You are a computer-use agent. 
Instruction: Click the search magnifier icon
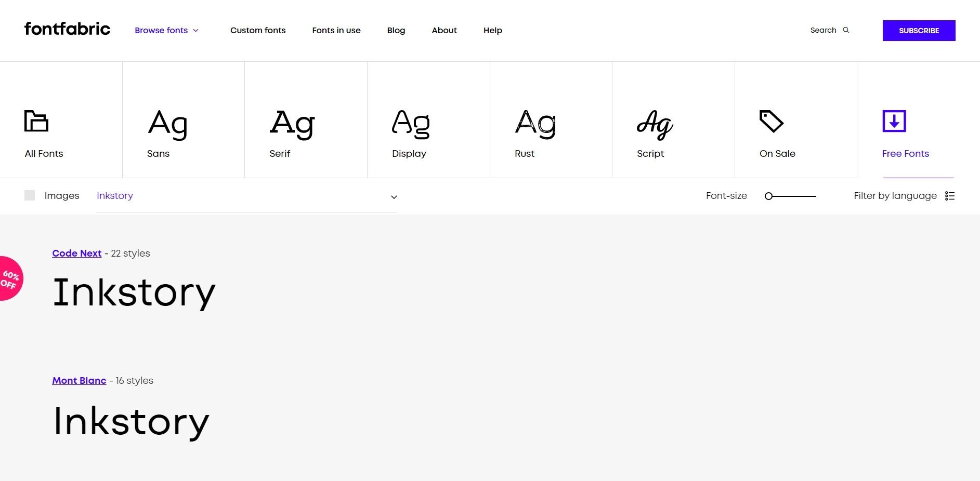846,30
